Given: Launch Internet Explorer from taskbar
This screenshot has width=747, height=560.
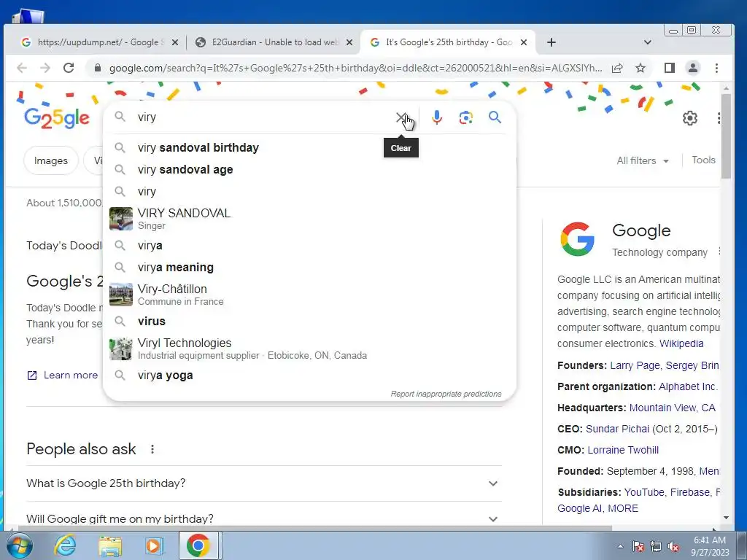Looking at the screenshot, I should 64,545.
